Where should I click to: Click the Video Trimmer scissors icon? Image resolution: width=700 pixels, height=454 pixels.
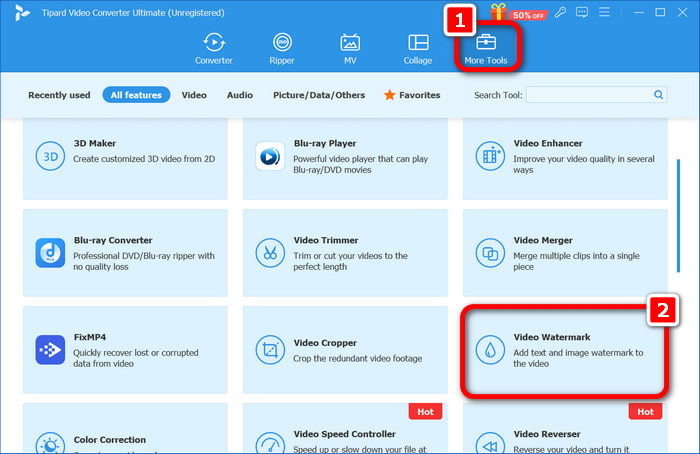click(270, 253)
